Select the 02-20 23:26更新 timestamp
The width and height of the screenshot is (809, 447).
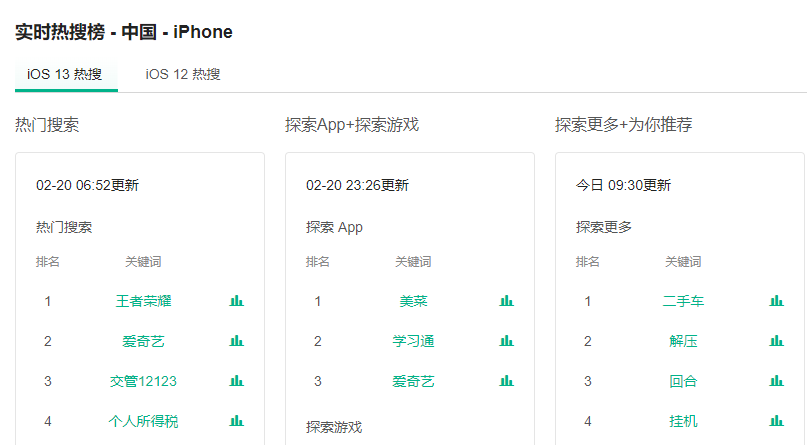click(x=357, y=185)
